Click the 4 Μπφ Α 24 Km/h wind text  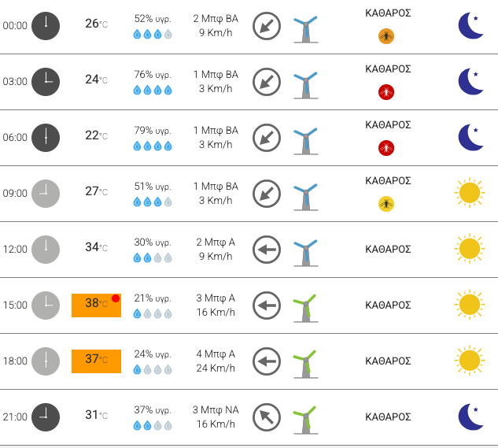tap(216, 361)
